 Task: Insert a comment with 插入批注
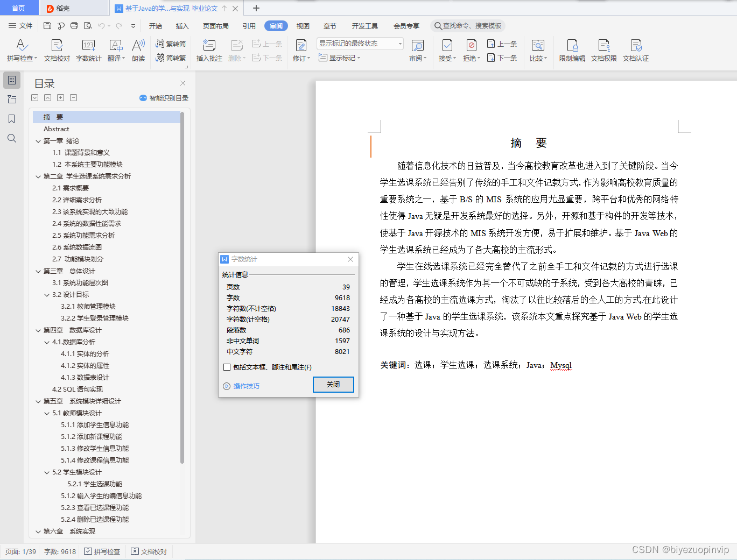(x=208, y=50)
